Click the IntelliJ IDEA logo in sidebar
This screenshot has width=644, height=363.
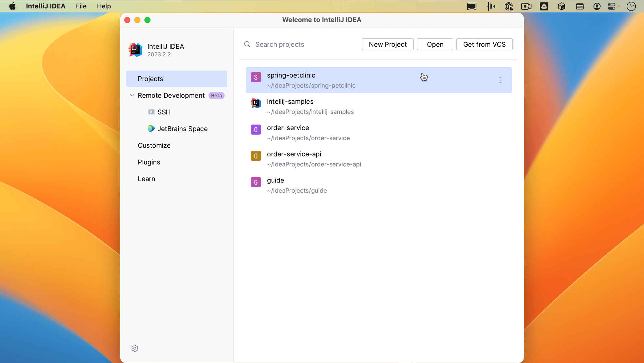tap(135, 50)
